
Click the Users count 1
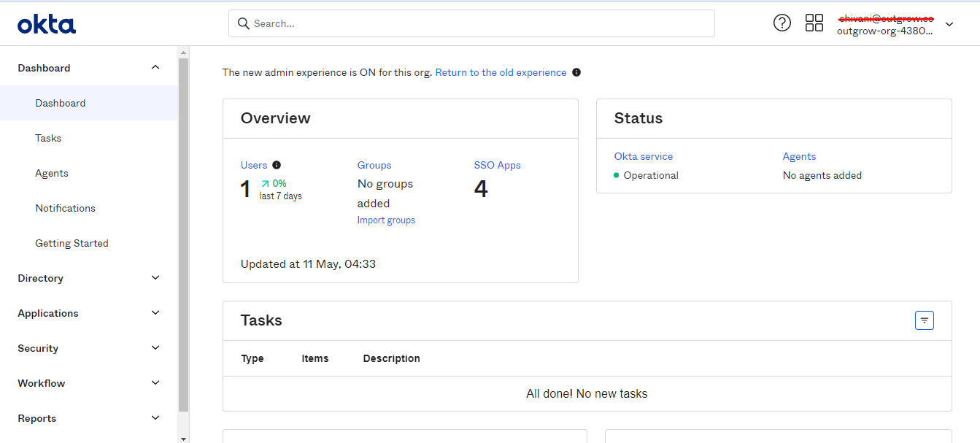tap(245, 190)
